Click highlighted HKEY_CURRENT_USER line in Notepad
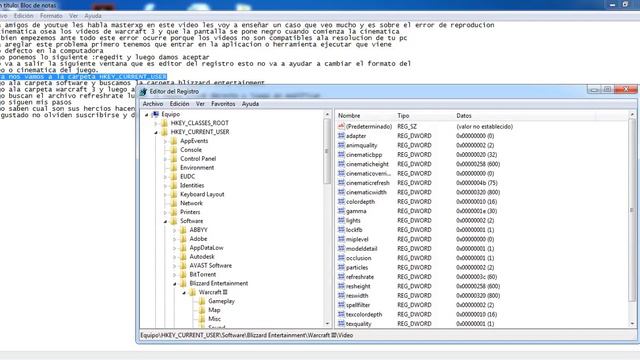Viewport: 640px width, 360px height. pos(83,77)
